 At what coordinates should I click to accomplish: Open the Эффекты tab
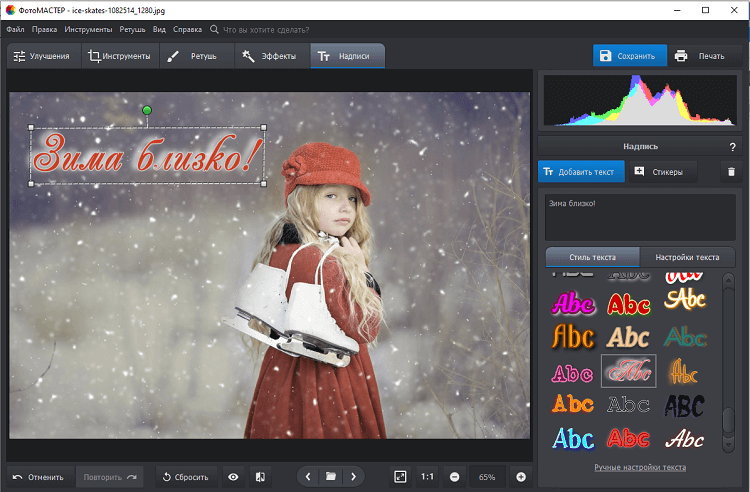pyautogui.click(x=269, y=56)
